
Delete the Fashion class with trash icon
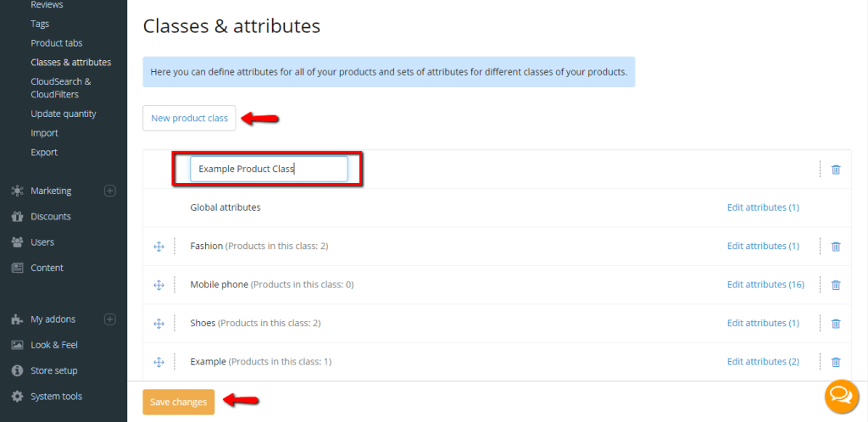click(x=836, y=246)
